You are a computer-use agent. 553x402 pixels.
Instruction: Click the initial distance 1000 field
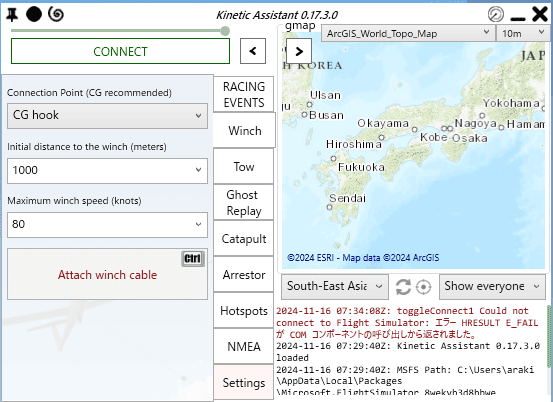click(107, 171)
